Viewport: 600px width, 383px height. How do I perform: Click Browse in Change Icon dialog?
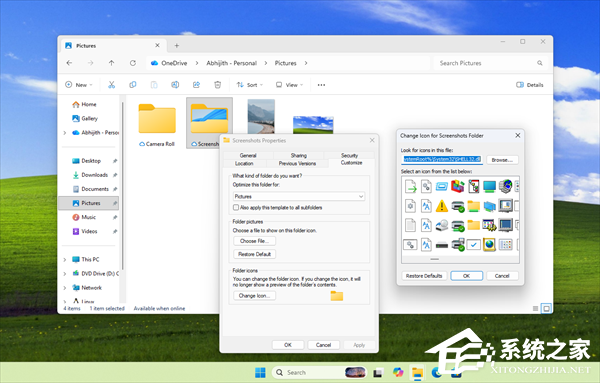click(502, 160)
